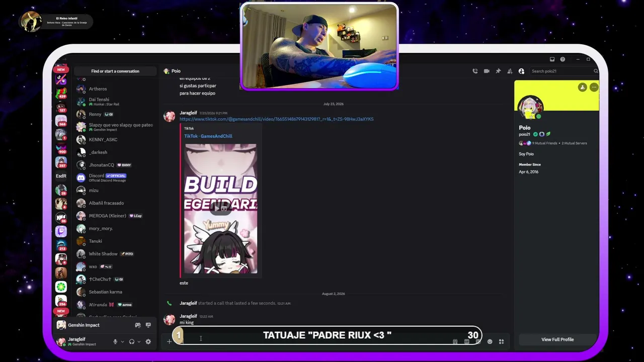Image resolution: width=644 pixels, height=362 pixels.
Task: Toggle the user profile side panel
Action: coord(521,71)
